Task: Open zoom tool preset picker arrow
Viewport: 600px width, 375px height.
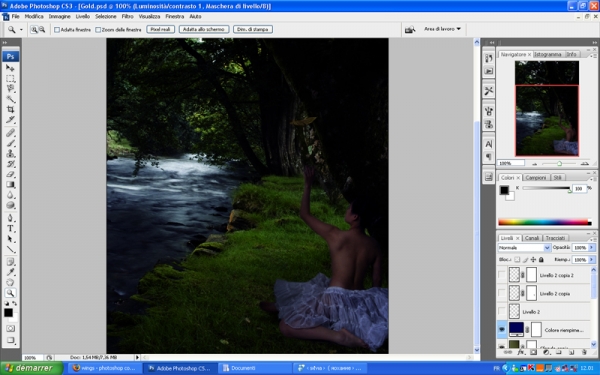Action: [21, 29]
